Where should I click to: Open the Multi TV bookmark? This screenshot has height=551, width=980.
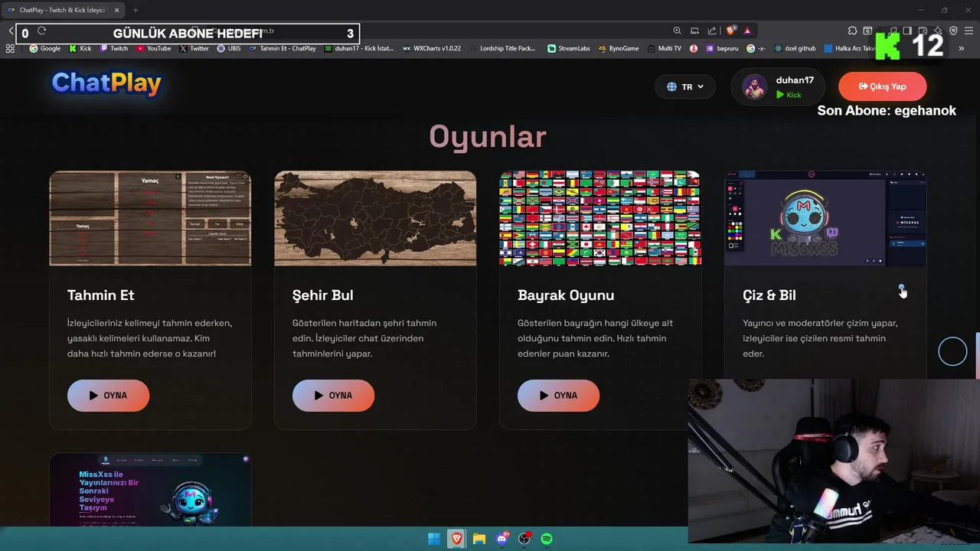[664, 48]
